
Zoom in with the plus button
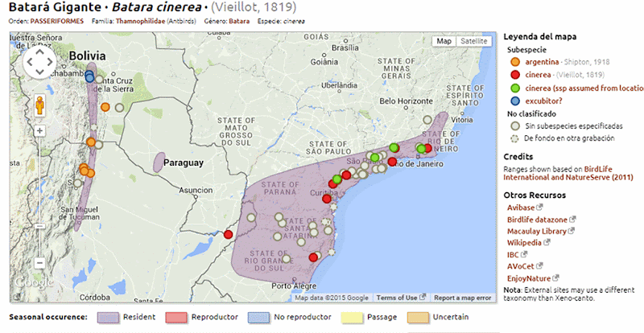(x=39, y=131)
